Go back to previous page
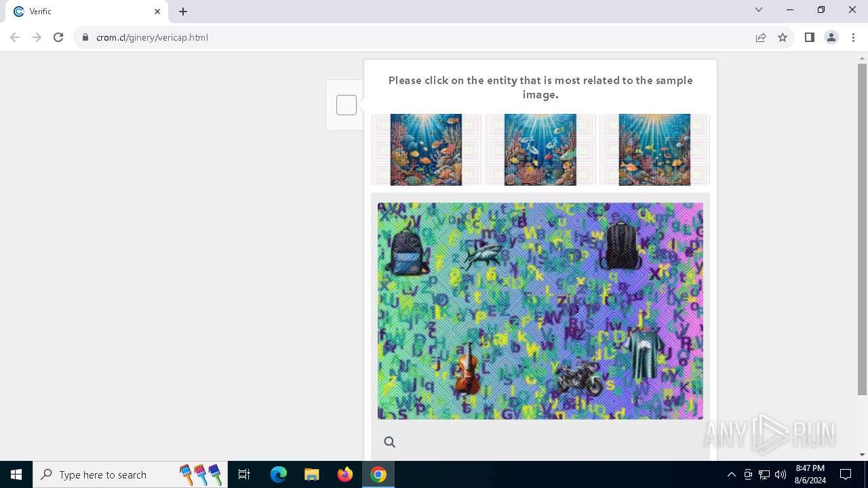Image resolution: width=868 pixels, height=488 pixels. (15, 37)
